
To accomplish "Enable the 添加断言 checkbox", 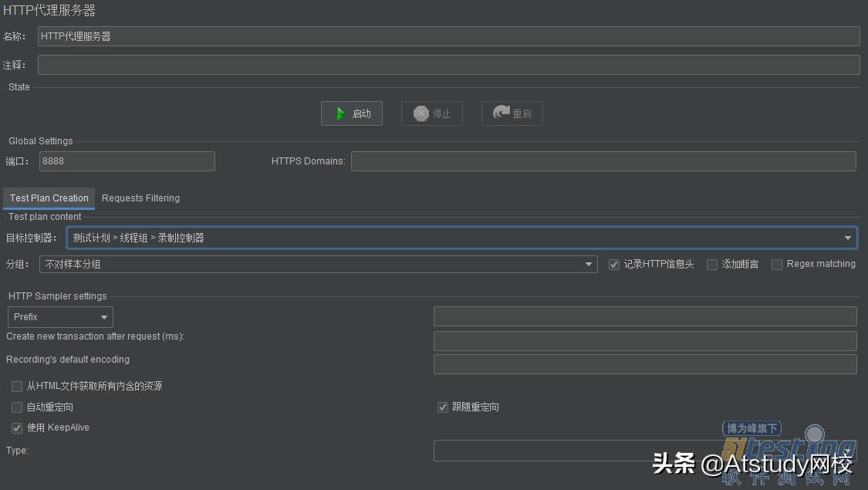I will pyautogui.click(x=711, y=264).
